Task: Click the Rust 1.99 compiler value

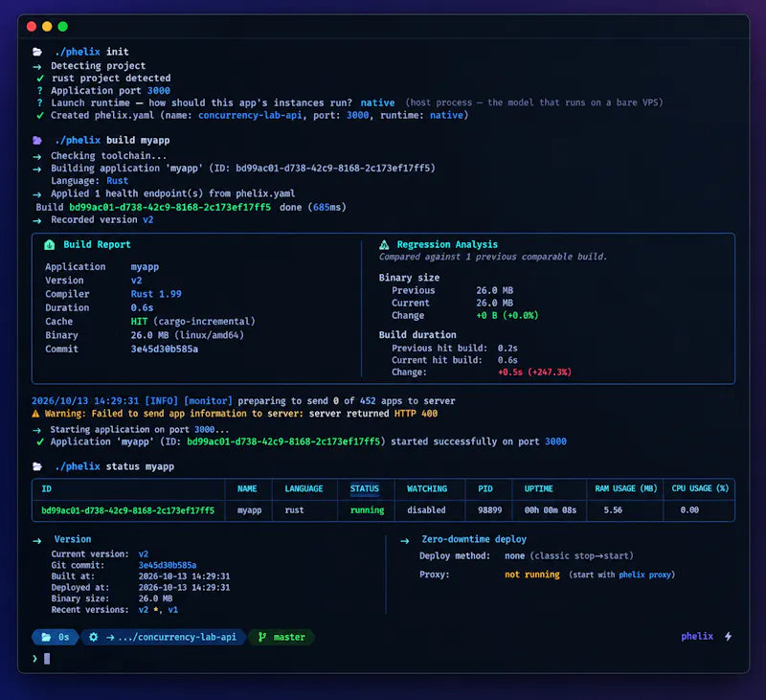Action: click(x=156, y=294)
